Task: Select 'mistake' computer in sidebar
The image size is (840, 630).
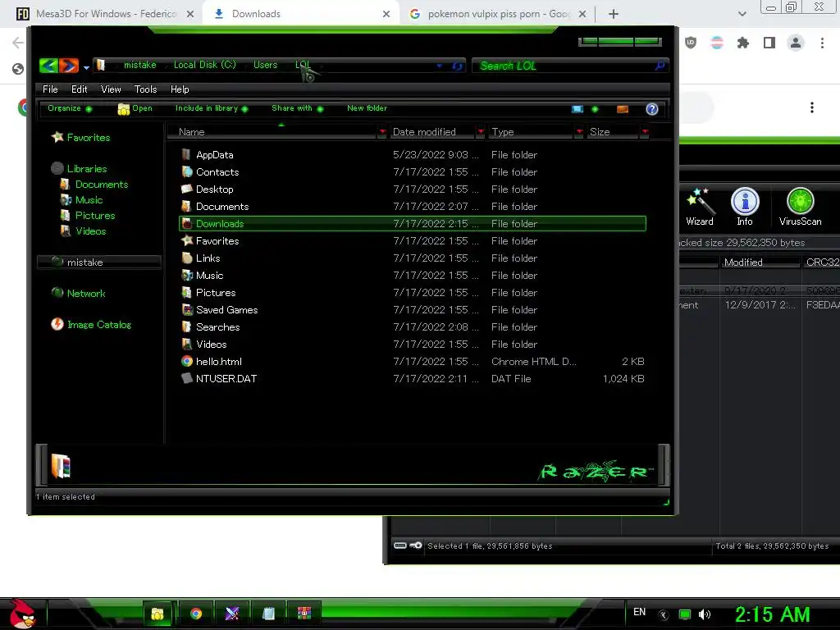Action: (99, 262)
